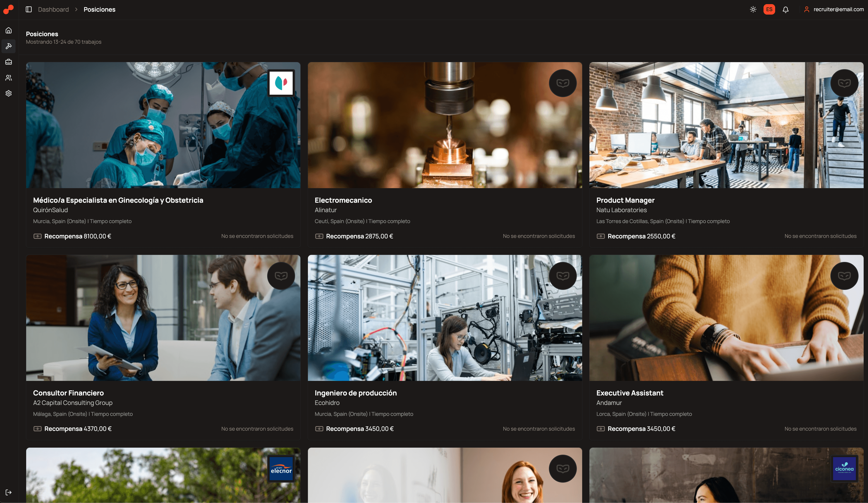Open the positions gavel icon in sidebar

pos(9,46)
